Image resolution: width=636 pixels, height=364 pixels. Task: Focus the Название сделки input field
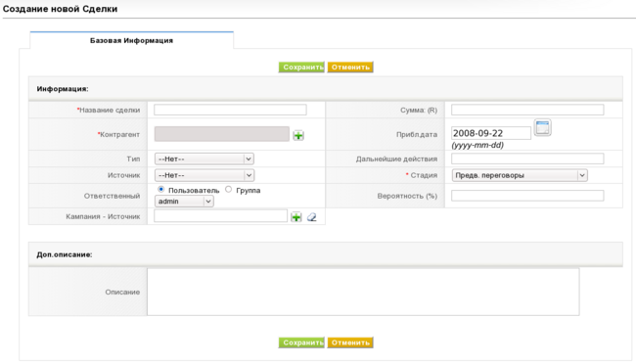pyautogui.click(x=230, y=110)
